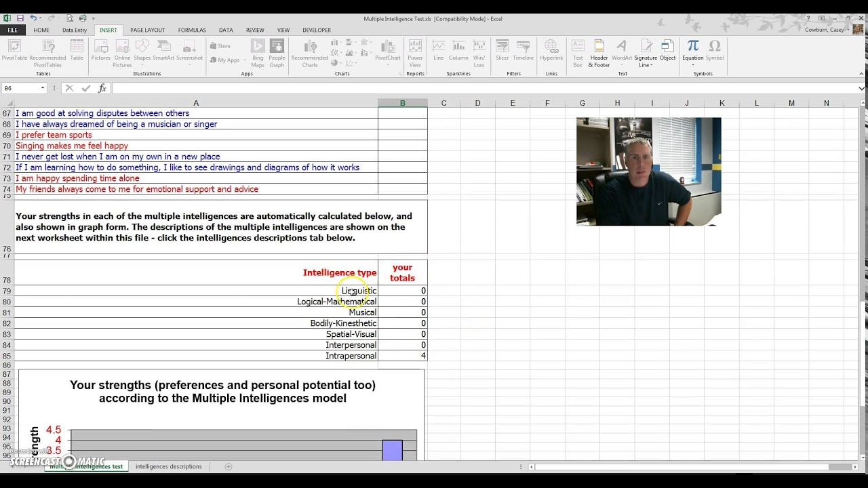Open the Office Store
Screen dimensions: 868x488
pyautogui.click(x=220, y=46)
